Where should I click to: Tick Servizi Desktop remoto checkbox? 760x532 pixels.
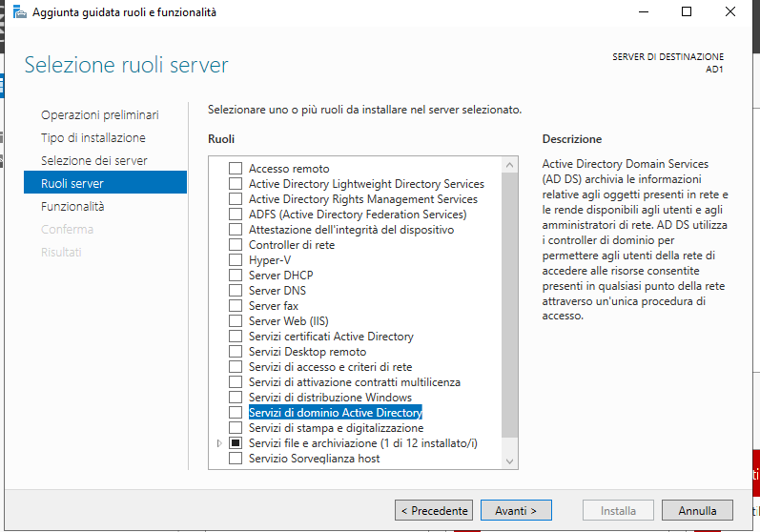(x=236, y=351)
